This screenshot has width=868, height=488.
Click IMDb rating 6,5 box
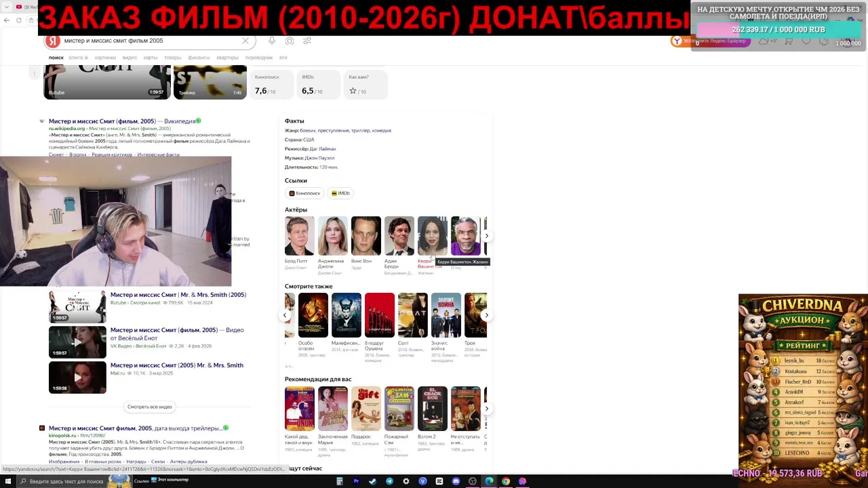(x=317, y=85)
